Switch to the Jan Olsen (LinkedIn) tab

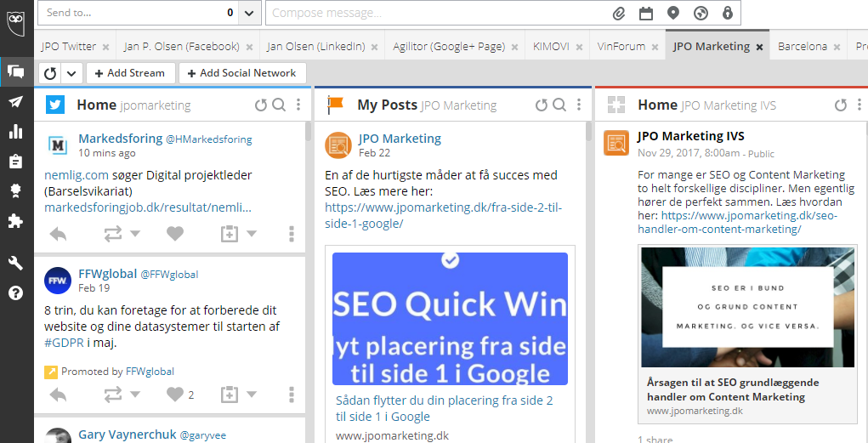315,47
